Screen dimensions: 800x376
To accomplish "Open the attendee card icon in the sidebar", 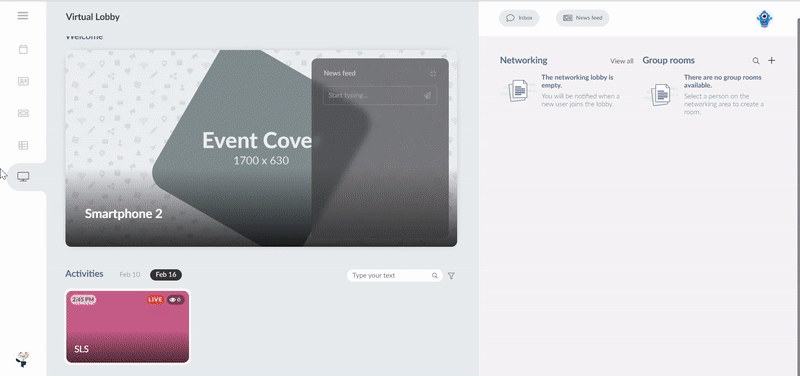I will (23, 81).
